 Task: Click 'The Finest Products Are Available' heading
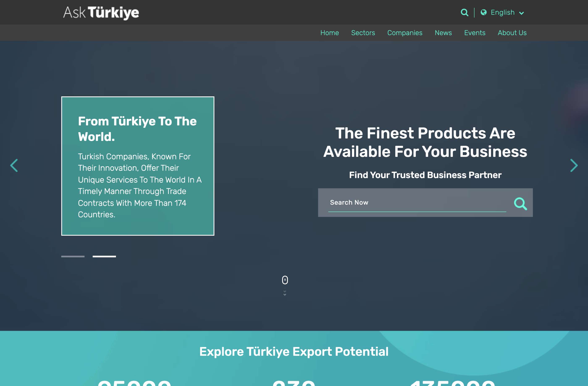click(425, 142)
